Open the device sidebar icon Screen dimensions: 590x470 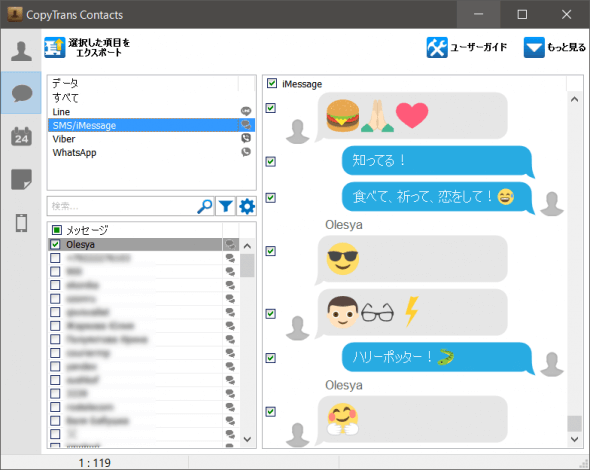21,223
